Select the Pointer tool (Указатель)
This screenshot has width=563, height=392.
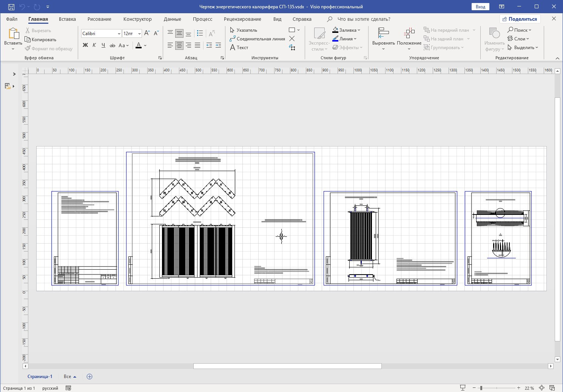(x=244, y=30)
